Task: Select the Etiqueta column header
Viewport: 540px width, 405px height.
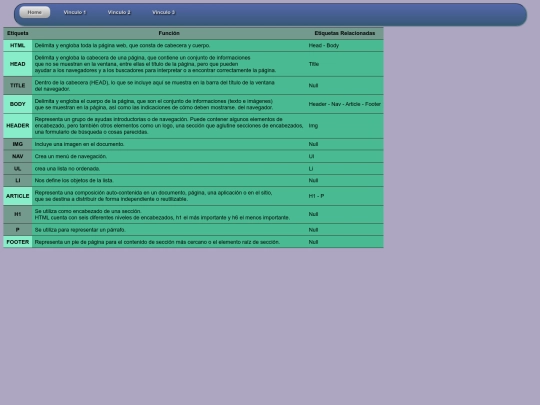Action: [x=18, y=33]
